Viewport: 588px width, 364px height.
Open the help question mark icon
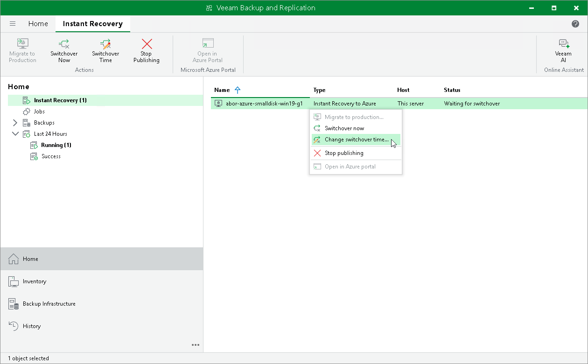coord(575,24)
